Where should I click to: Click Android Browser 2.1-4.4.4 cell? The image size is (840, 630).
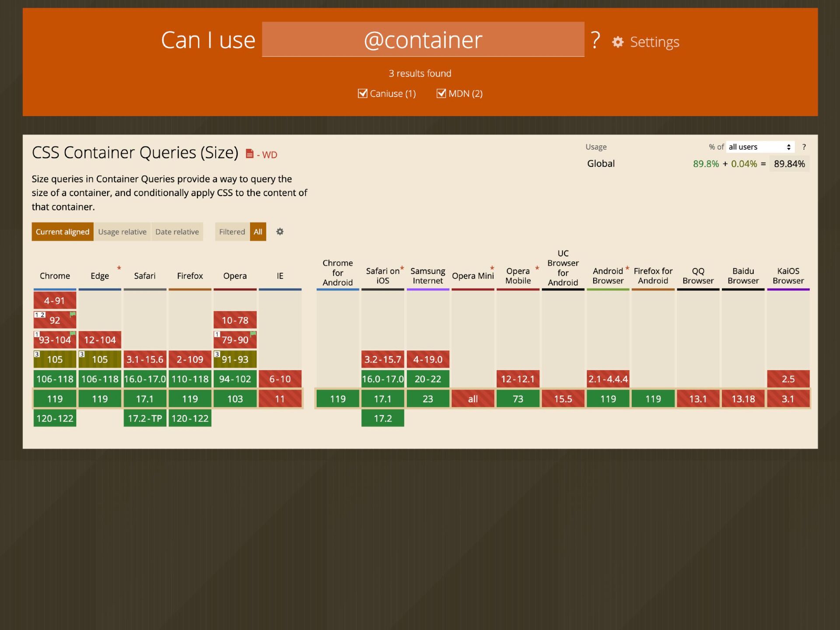(608, 379)
